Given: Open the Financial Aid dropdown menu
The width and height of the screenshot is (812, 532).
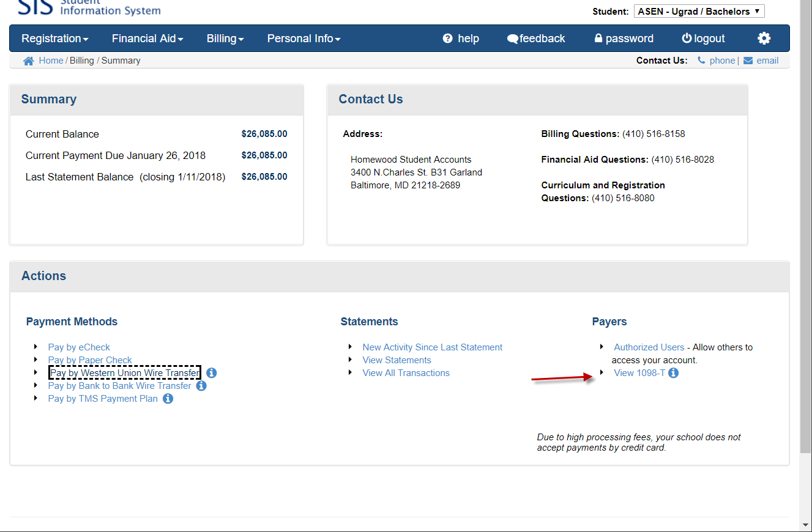Looking at the screenshot, I should (147, 39).
